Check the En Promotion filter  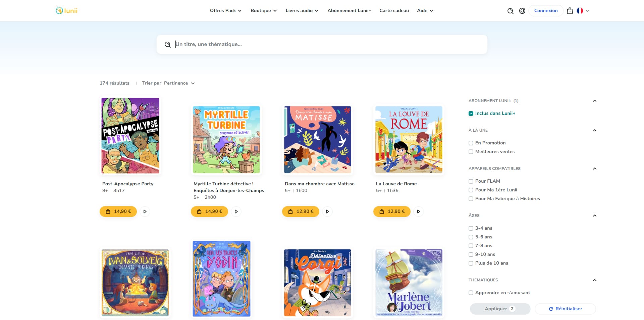471,143
